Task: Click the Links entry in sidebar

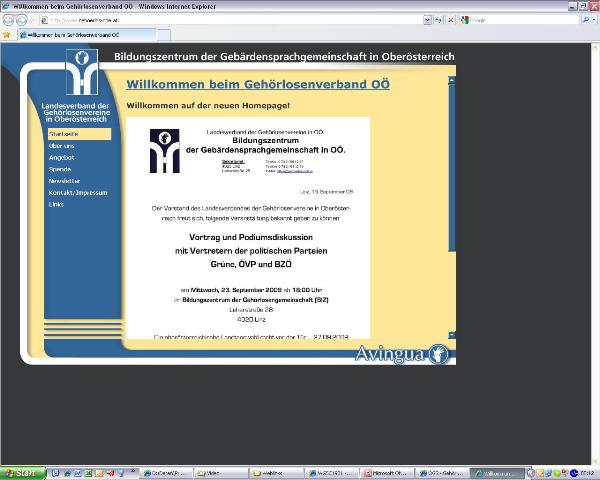Action: pyautogui.click(x=56, y=204)
